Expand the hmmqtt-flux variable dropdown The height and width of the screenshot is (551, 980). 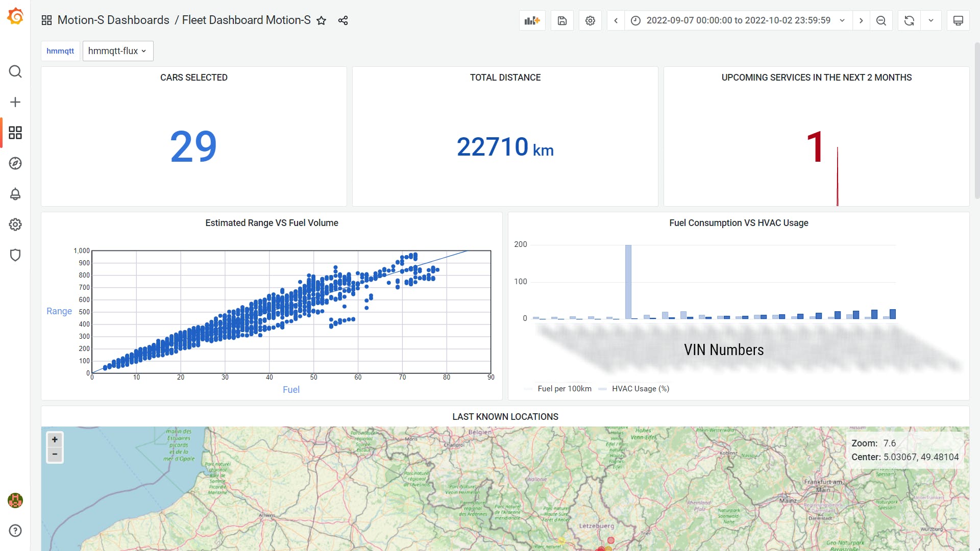[x=118, y=51]
